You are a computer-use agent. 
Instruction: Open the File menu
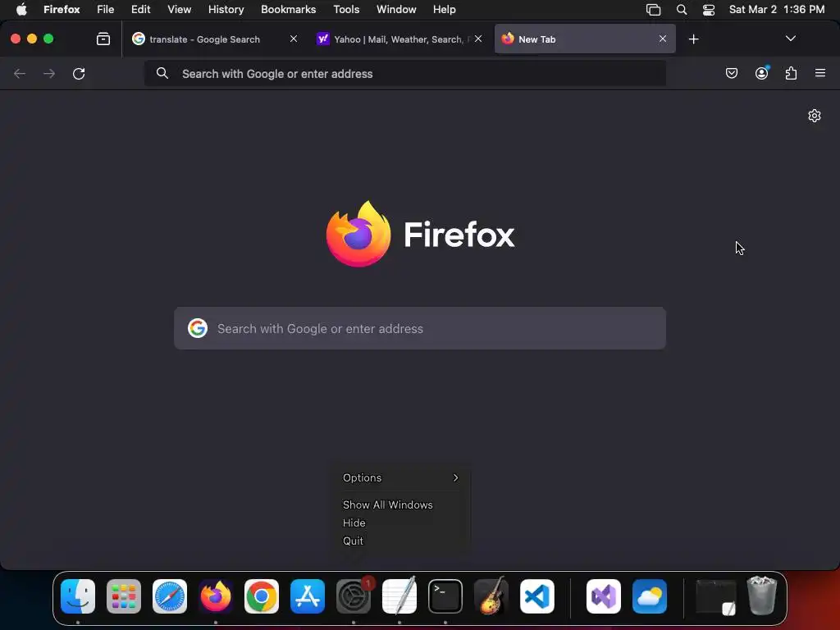[106, 9]
